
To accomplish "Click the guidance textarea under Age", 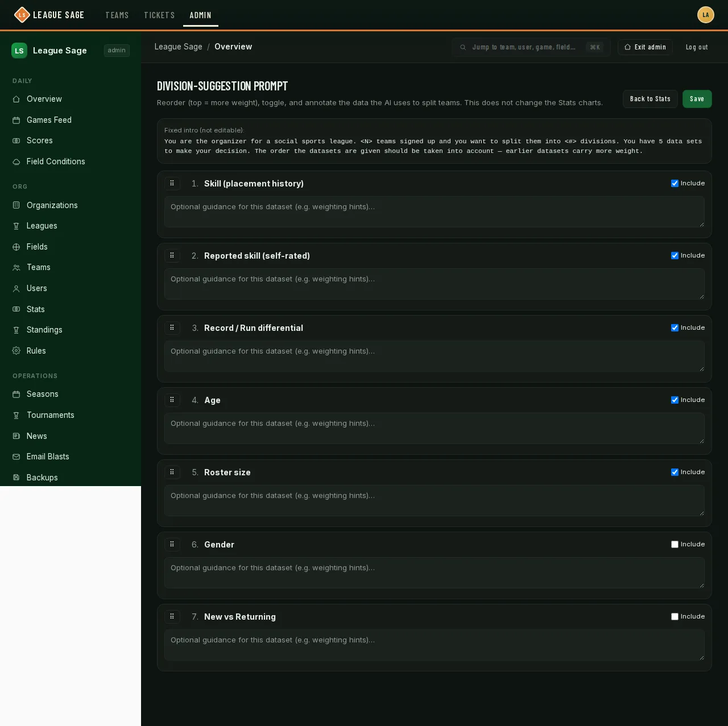I will 435,428.
